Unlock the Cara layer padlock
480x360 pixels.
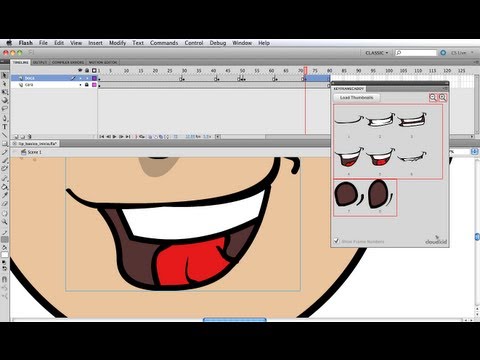[x=87, y=85]
